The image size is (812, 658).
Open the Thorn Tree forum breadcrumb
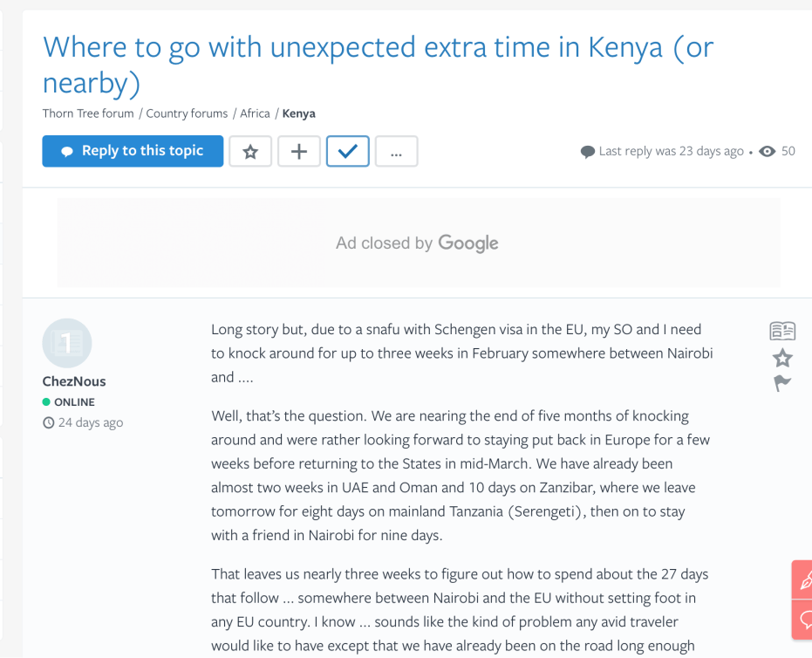88,113
